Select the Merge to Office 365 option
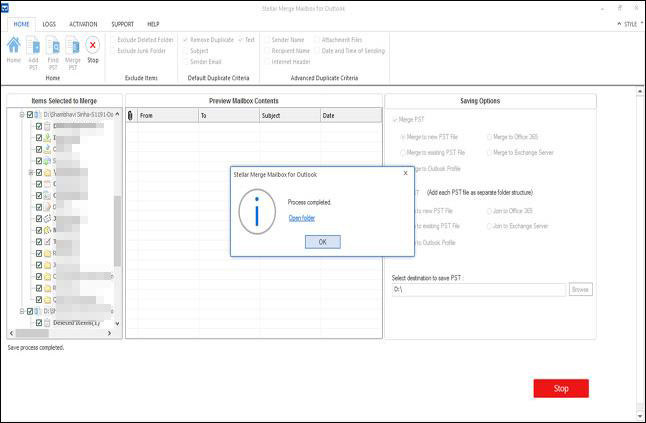 tap(489, 136)
